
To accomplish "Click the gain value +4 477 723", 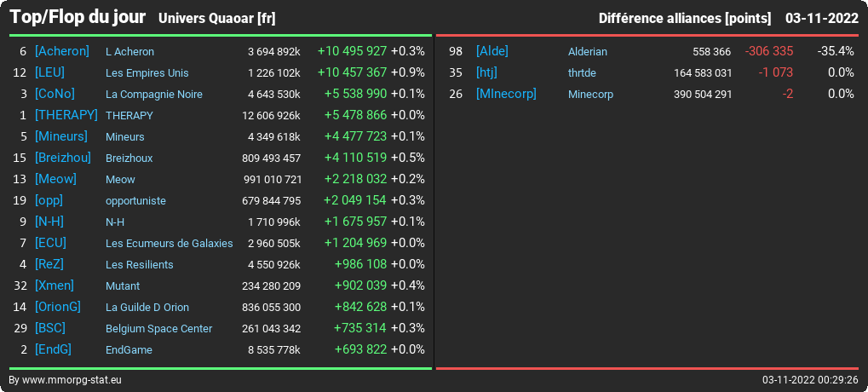I will pyautogui.click(x=355, y=136).
